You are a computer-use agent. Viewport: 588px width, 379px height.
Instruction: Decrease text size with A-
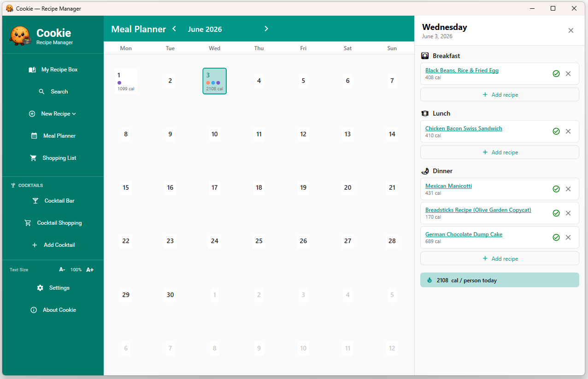pyautogui.click(x=62, y=269)
